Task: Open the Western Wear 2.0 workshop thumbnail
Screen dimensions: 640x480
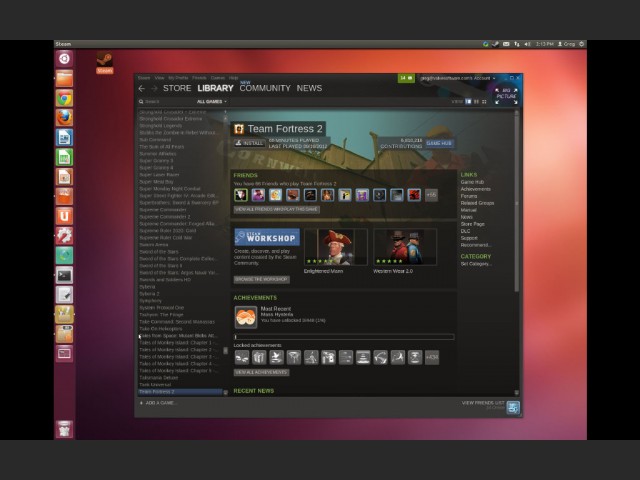Action: click(x=405, y=247)
